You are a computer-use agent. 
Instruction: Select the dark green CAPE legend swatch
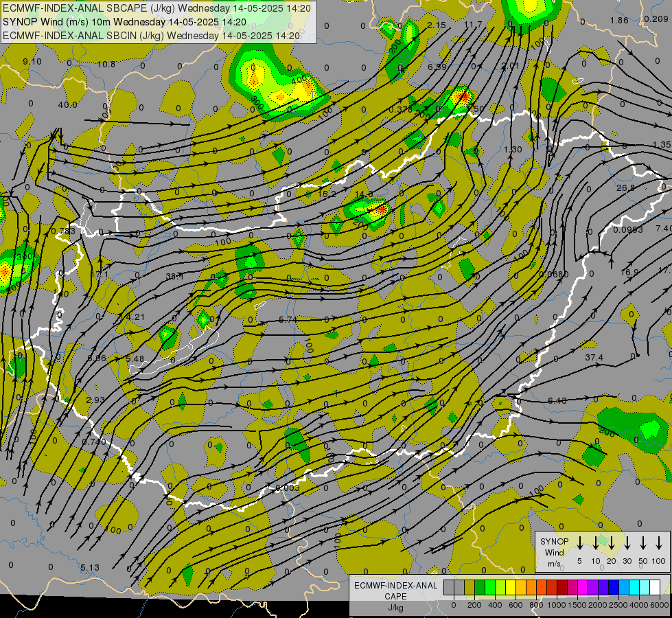tap(480, 588)
